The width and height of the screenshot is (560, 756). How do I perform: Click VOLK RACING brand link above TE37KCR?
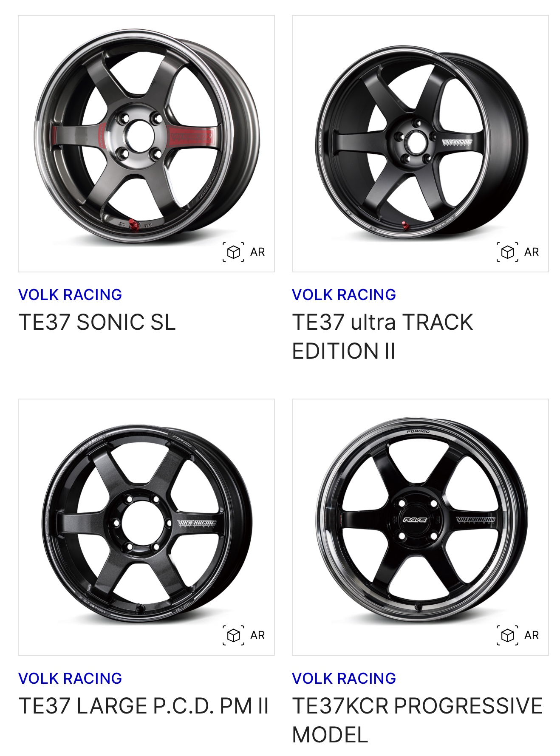click(344, 678)
